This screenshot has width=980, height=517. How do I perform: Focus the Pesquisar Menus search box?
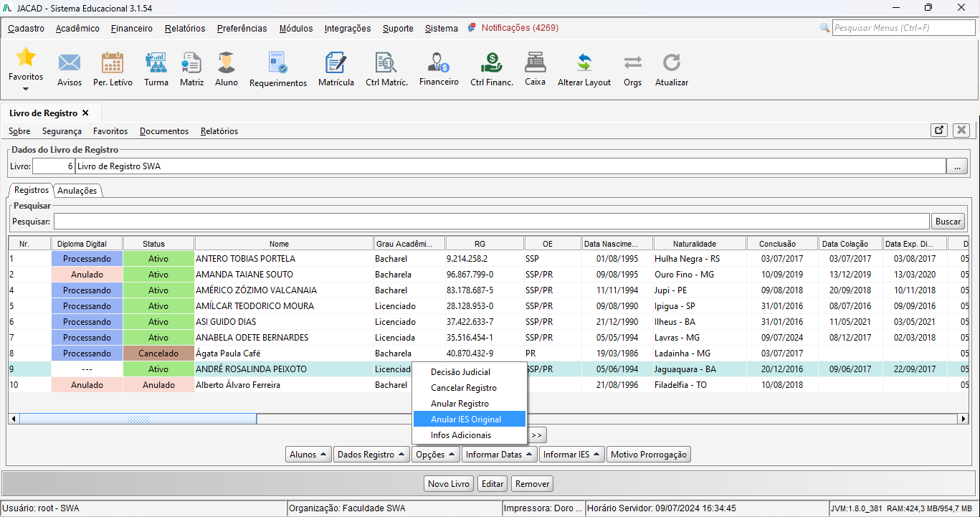click(903, 28)
